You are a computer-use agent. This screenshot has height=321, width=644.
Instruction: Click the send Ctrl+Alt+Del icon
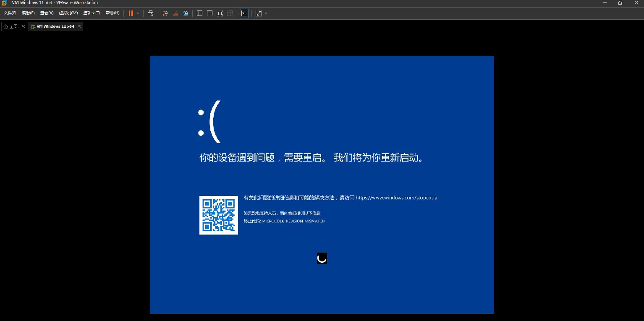pyautogui.click(x=151, y=13)
